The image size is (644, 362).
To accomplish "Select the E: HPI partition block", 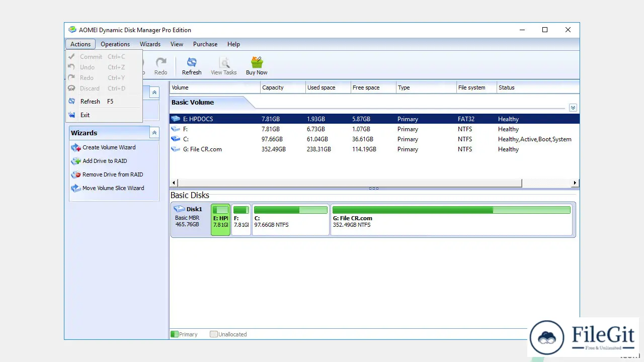I will pyautogui.click(x=220, y=219).
